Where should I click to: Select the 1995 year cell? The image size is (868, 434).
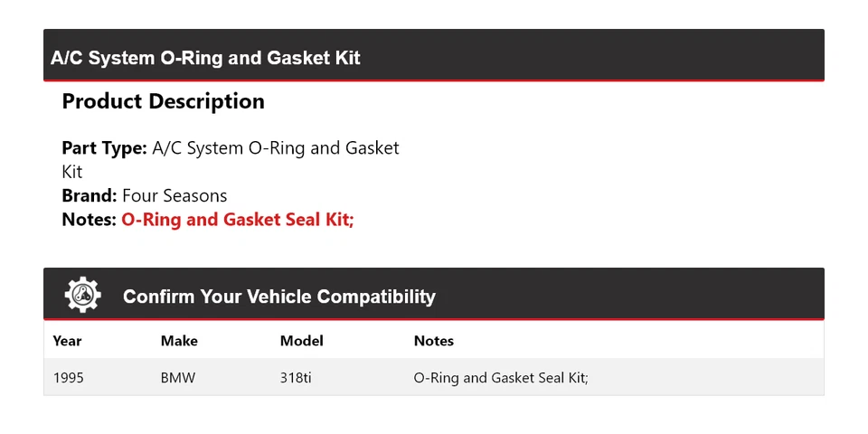click(x=68, y=378)
